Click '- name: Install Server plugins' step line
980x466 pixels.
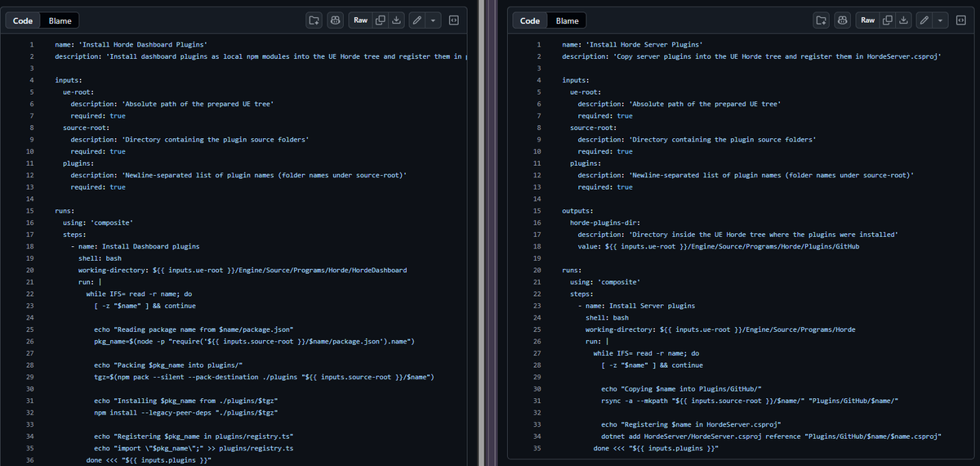(636, 305)
